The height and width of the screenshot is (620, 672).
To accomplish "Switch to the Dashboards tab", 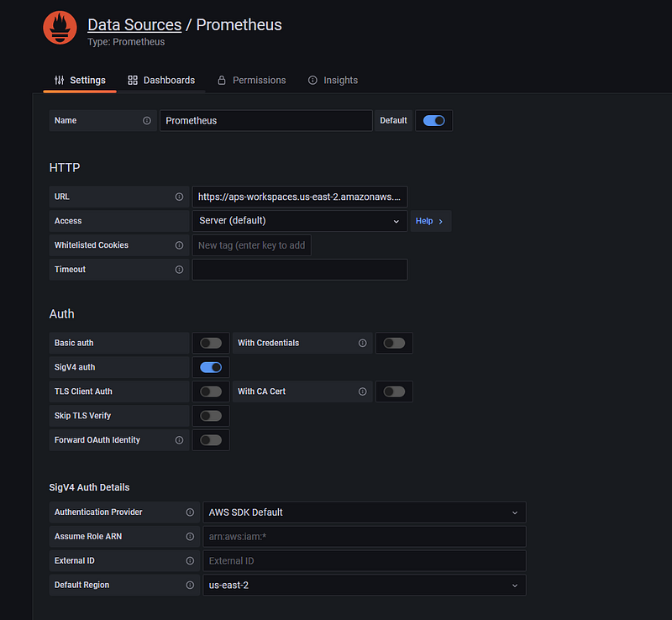I will [161, 80].
